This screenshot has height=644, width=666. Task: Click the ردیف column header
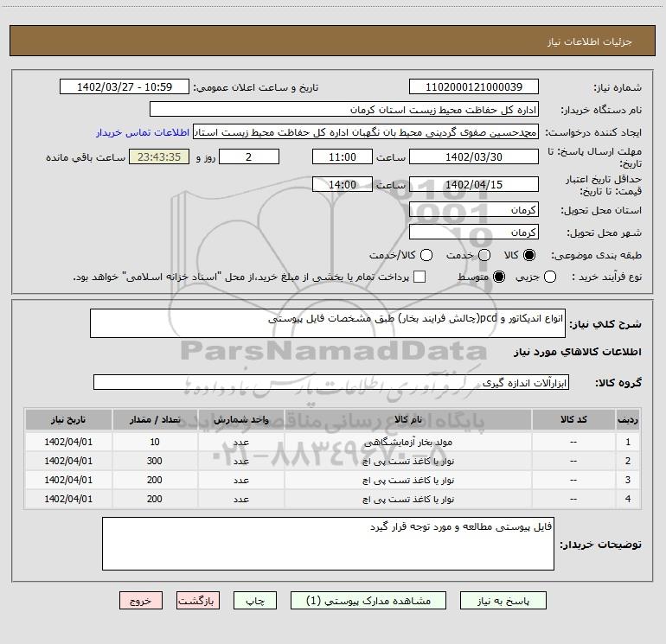tap(628, 419)
